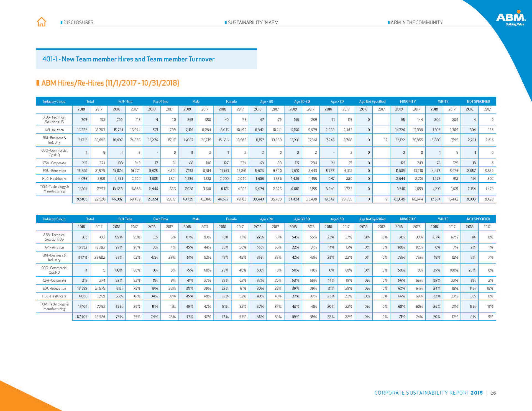Open the Sustainability in ABM section link

pos(253,22)
